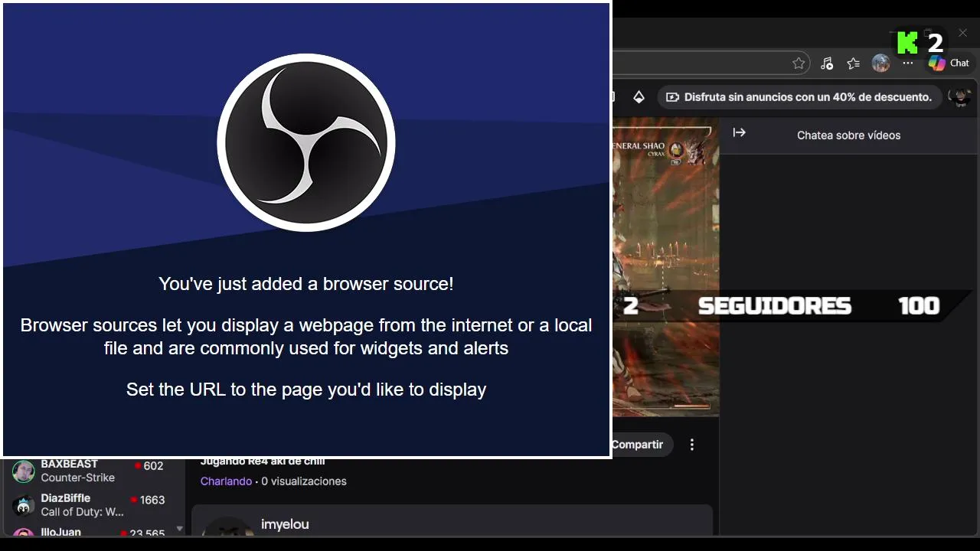Collapse the chat panel arrow
Viewport: 980px width, 551px height.
pos(739,132)
